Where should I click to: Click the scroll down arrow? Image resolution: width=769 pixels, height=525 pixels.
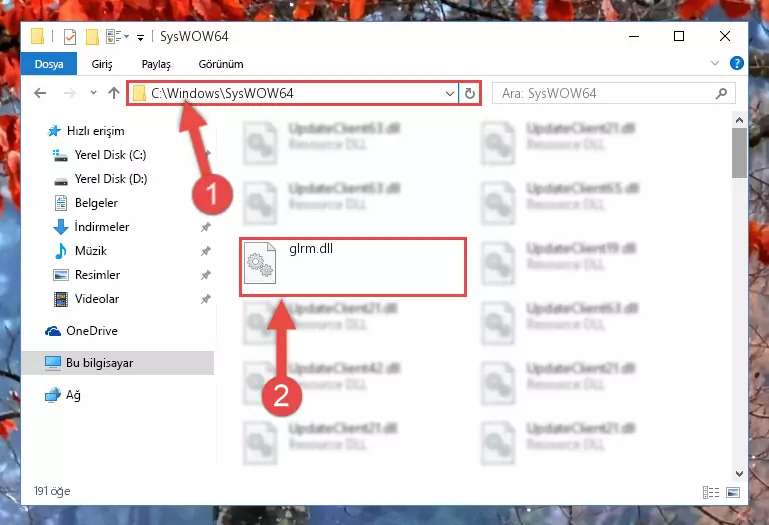coord(739,473)
